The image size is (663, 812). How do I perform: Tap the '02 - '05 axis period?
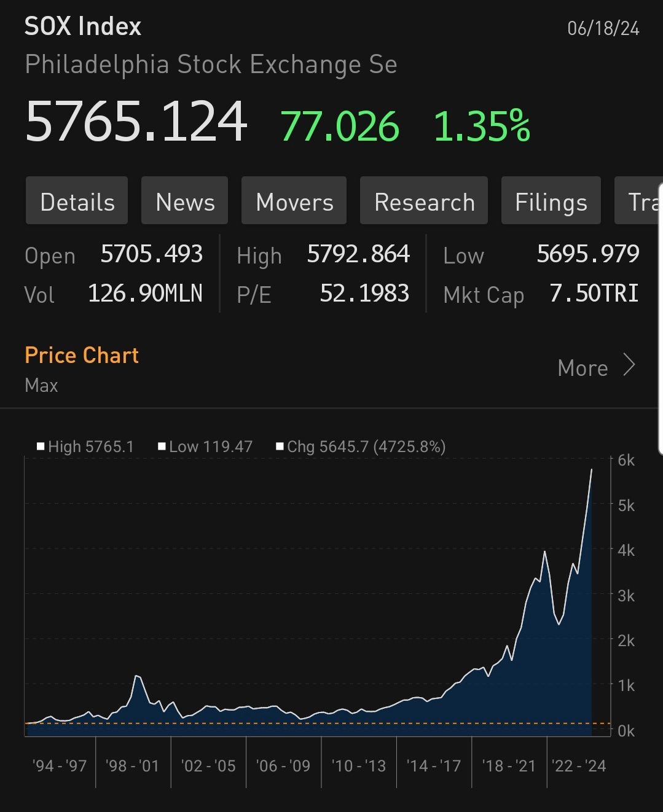208,766
